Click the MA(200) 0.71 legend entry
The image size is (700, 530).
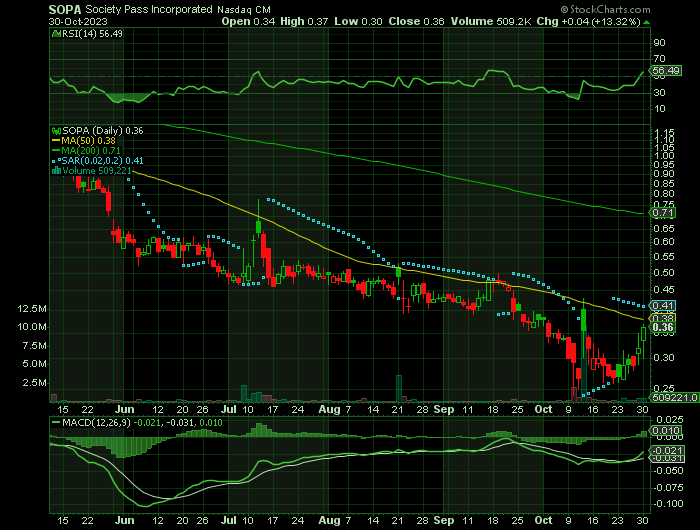(87, 150)
